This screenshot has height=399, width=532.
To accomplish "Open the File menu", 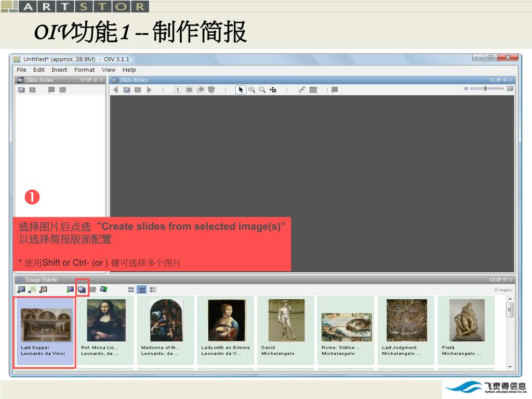I will [x=21, y=70].
